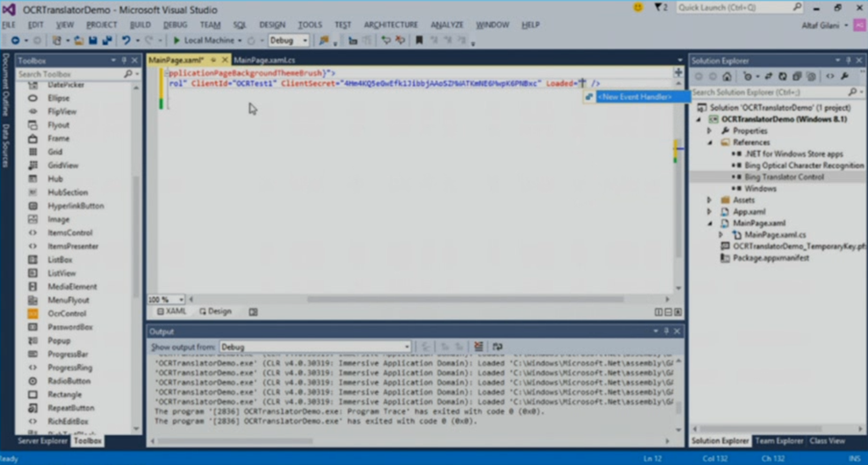Image resolution: width=868 pixels, height=465 pixels.
Task: Click the Toolbox vertical scrollbar thumb
Action: (x=136, y=238)
